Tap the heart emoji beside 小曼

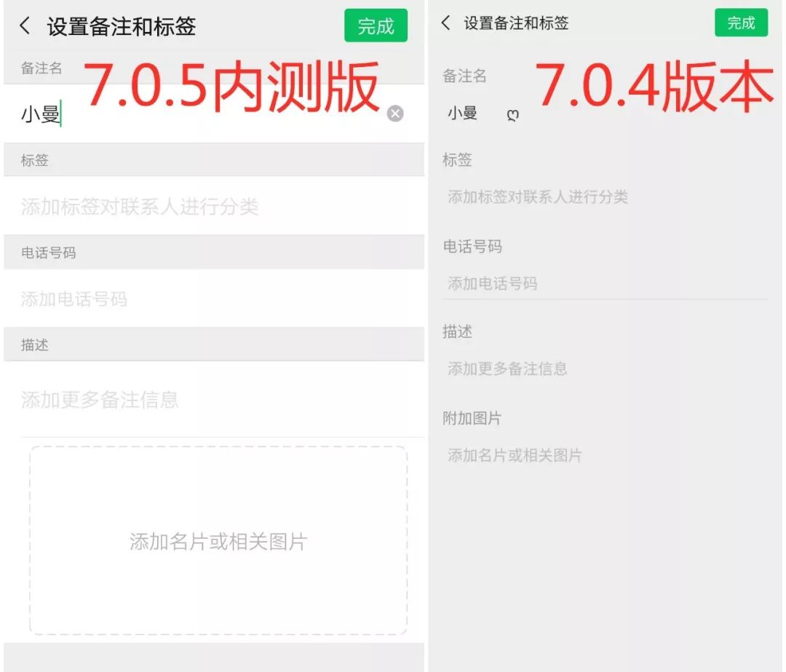tap(512, 115)
